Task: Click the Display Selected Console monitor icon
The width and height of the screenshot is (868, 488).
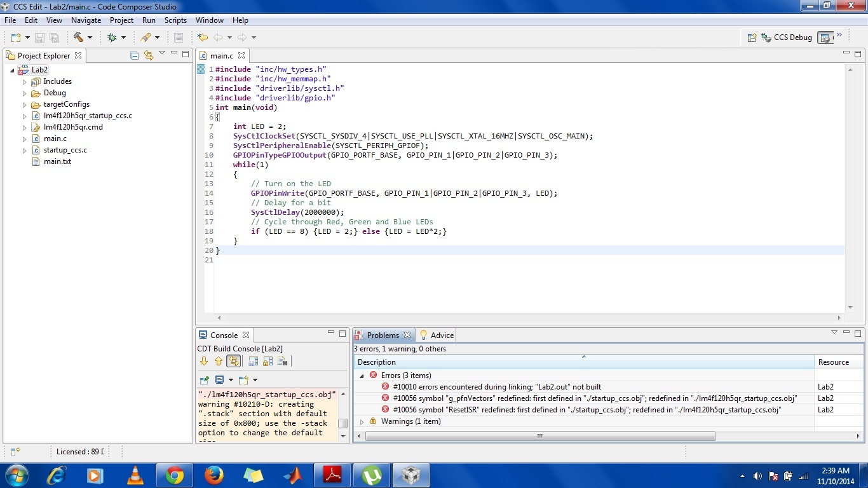Action: pos(219,380)
